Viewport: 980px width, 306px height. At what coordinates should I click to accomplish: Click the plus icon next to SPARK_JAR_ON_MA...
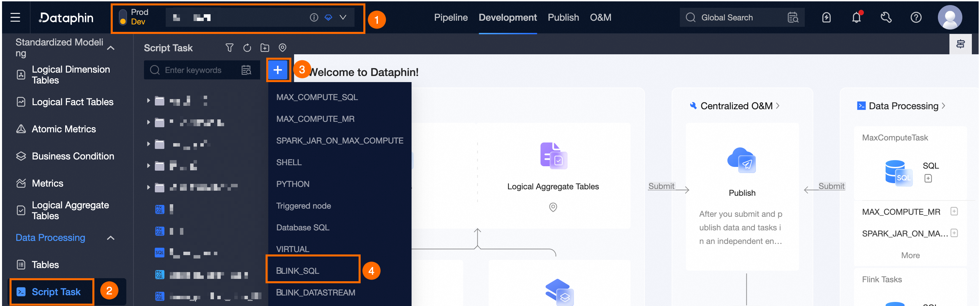point(954,233)
